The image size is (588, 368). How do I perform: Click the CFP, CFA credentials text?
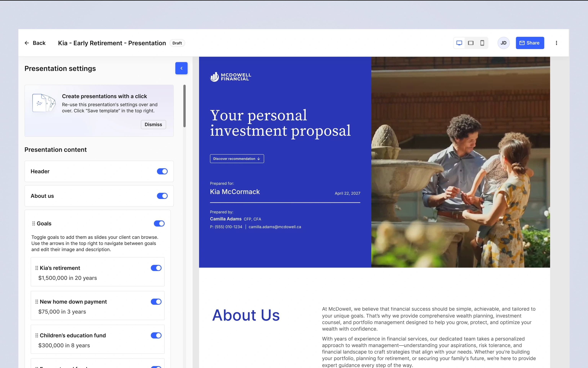[252, 219]
